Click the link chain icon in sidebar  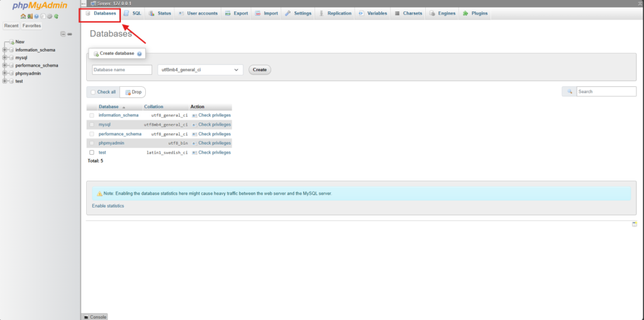(x=70, y=34)
